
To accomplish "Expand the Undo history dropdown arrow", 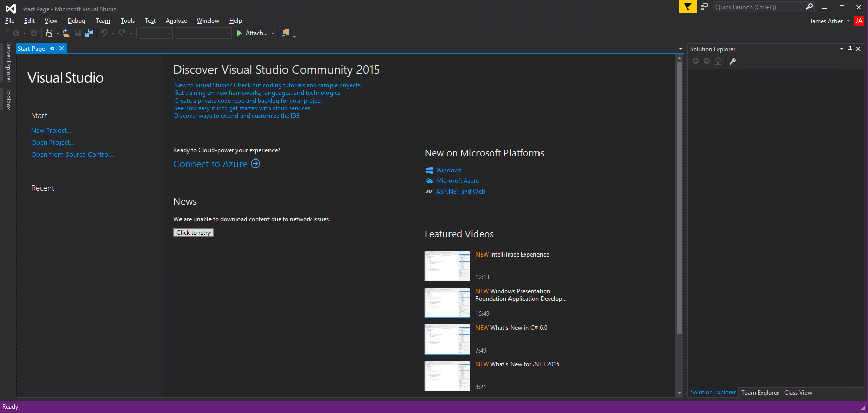I will coord(113,34).
